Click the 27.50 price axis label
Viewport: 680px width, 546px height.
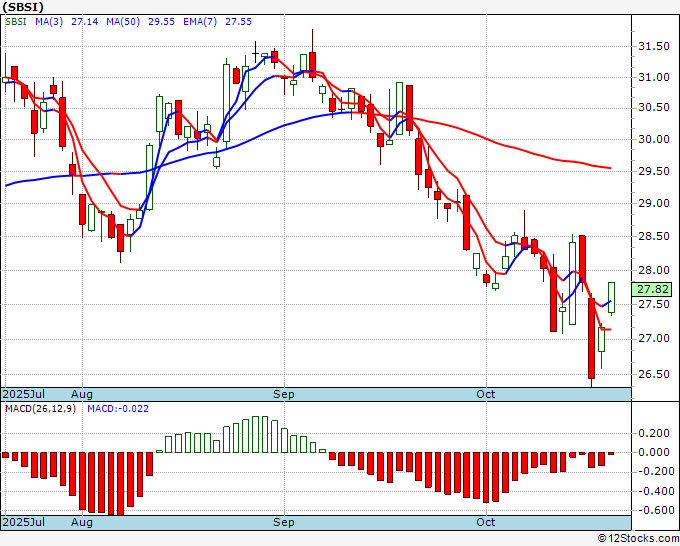(654, 304)
